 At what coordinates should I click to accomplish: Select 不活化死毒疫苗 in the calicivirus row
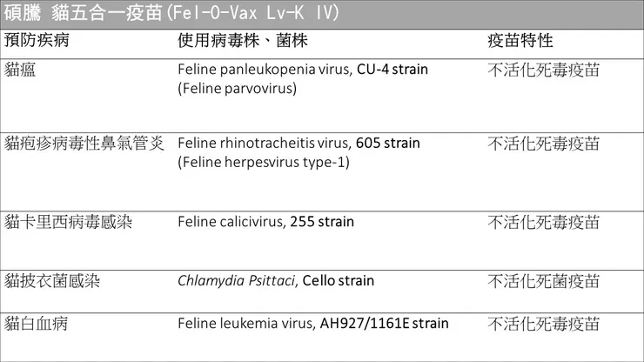click(543, 222)
